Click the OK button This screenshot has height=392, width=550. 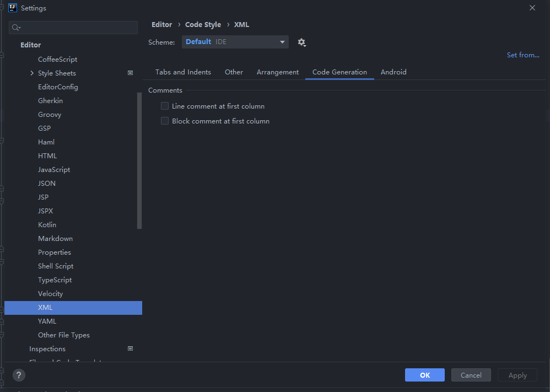(x=424, y=375)
